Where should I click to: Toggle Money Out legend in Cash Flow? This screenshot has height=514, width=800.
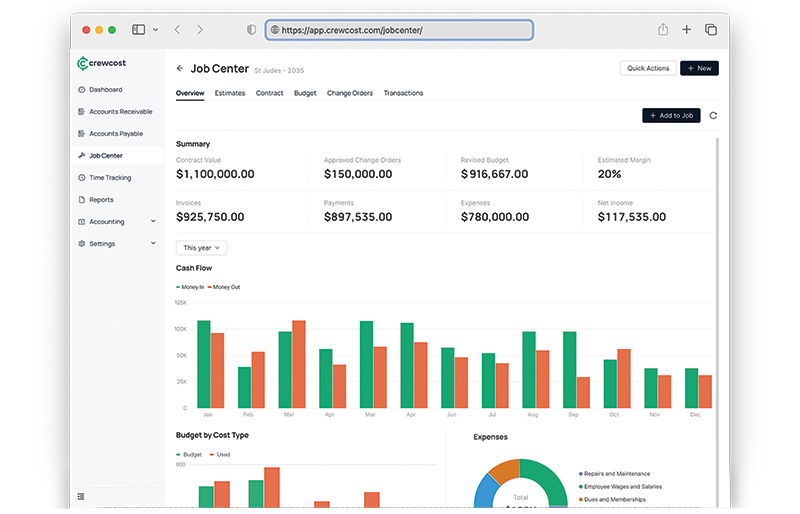224,287
